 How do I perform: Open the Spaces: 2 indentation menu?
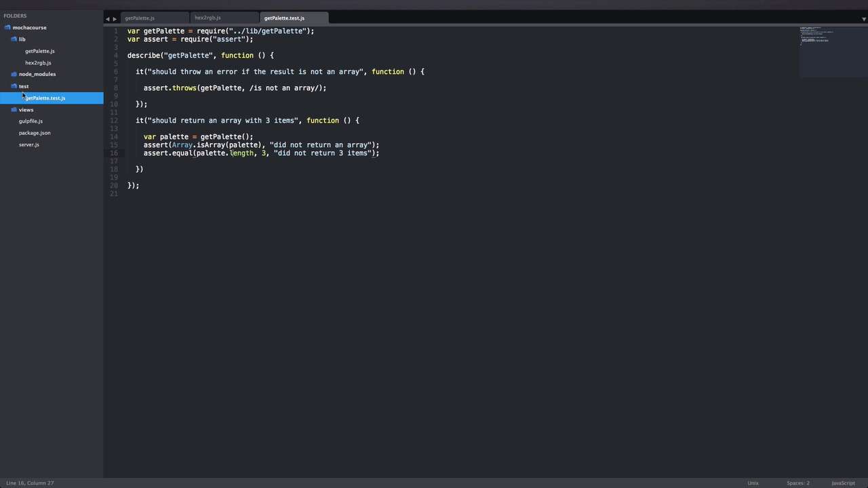[798, 483]
